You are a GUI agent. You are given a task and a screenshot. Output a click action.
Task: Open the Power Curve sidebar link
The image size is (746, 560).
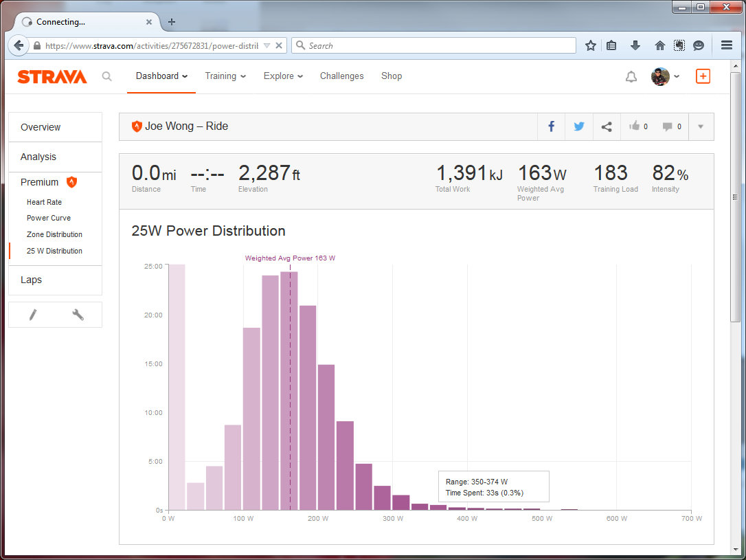click(48, 218)
